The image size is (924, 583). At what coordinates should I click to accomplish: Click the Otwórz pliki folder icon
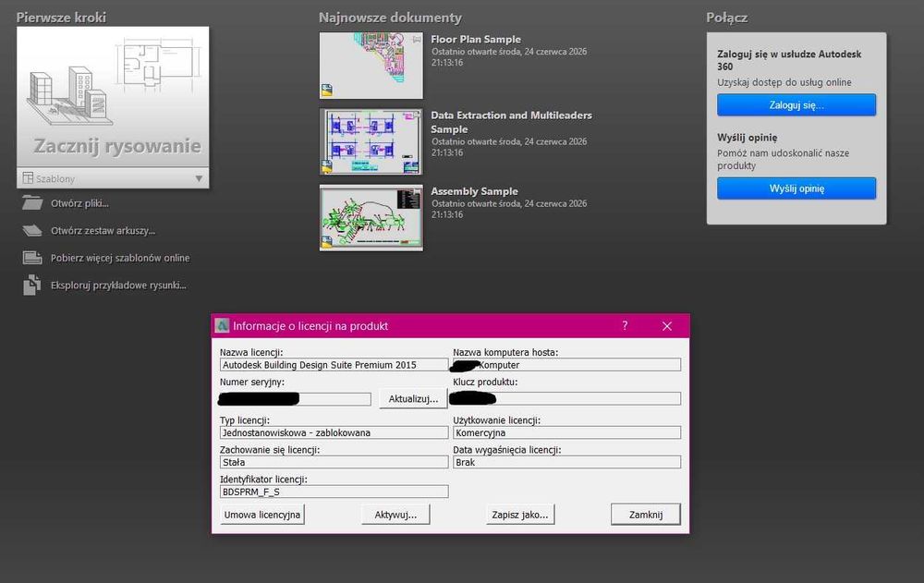pos(32,202)
